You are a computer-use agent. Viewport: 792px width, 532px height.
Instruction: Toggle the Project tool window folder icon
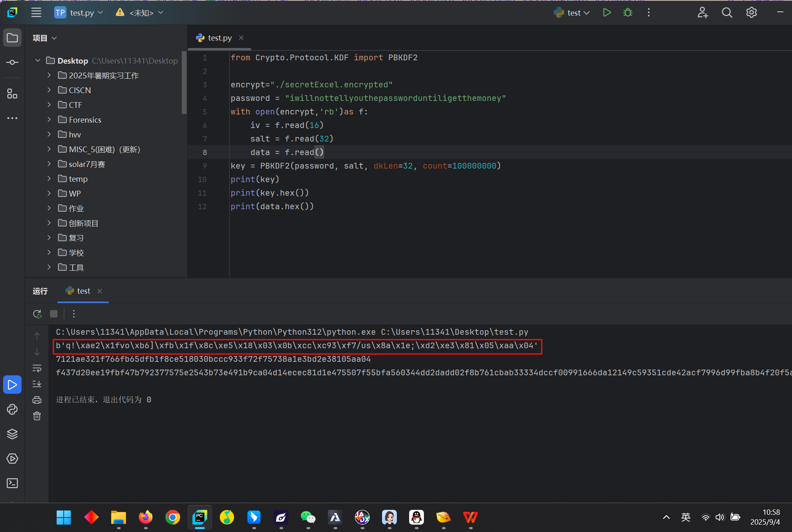tap(12, 38)
